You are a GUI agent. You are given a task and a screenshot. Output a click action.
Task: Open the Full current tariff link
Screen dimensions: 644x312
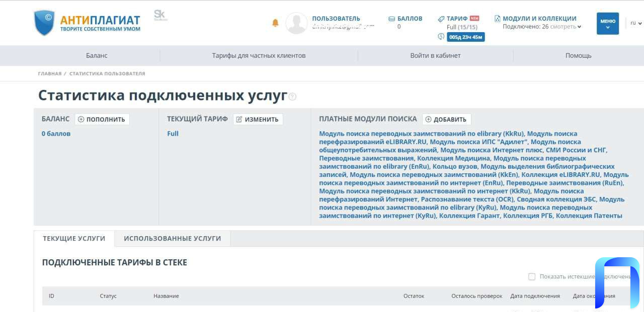173,134
